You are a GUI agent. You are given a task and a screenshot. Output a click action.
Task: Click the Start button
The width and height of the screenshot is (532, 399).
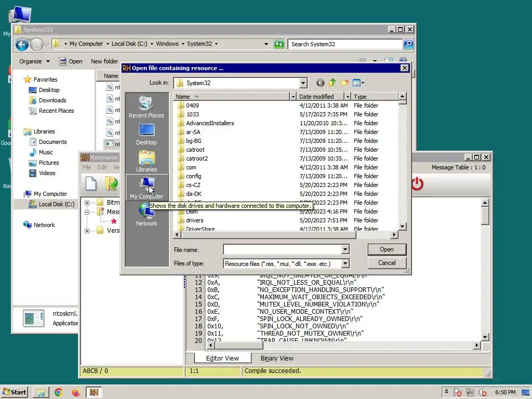[14, 393]
